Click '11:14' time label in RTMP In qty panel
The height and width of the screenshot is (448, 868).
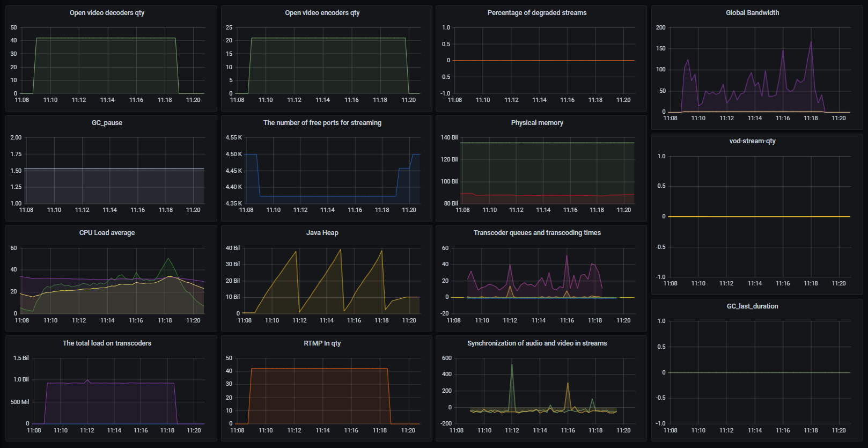[x=322, y=430]
